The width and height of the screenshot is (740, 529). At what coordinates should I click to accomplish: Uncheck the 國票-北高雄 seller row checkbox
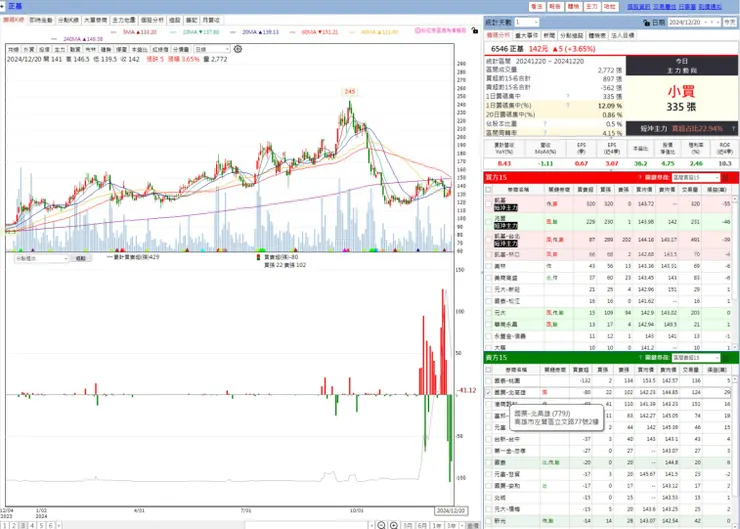coord(488,392)
